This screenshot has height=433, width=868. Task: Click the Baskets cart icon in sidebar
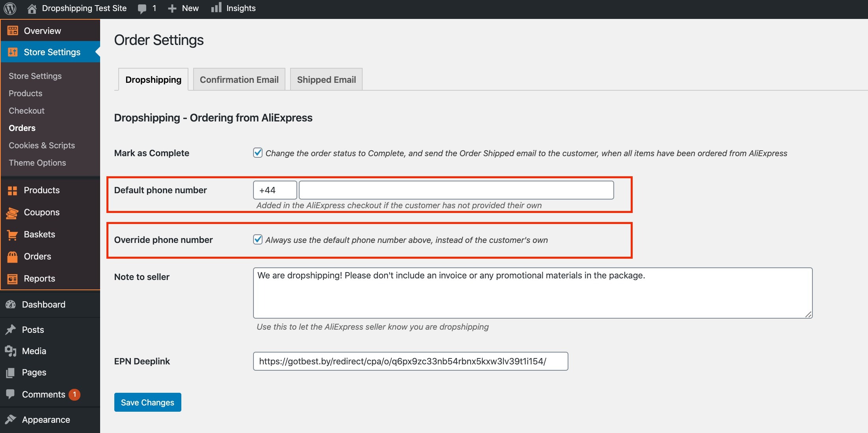(12, 235)
